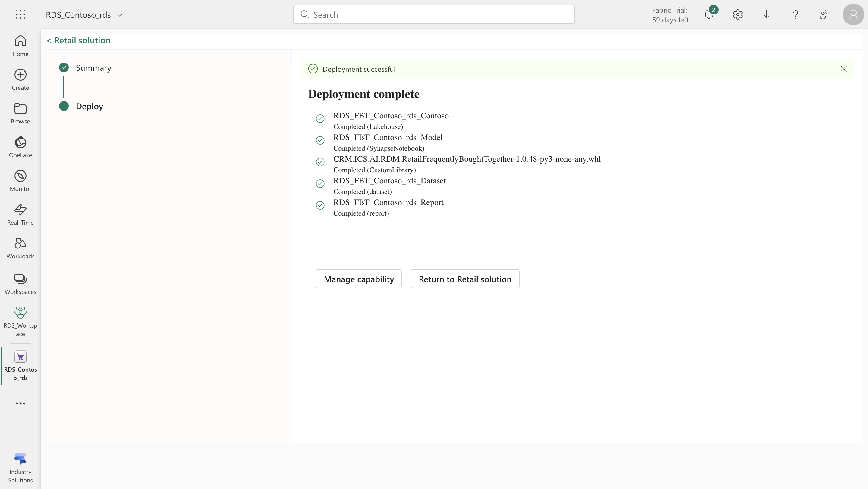
Task: Click the Completed (SynapseNotebook) status text
Action: coord(379,148)
